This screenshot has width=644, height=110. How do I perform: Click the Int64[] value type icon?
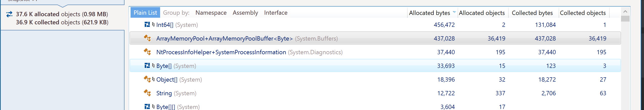pyautogui.click(x=147, y=24)
